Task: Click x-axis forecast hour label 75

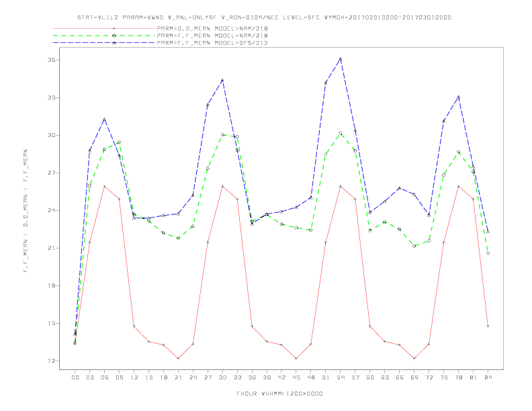Action: pyautogui.click(x=444, y=377)
